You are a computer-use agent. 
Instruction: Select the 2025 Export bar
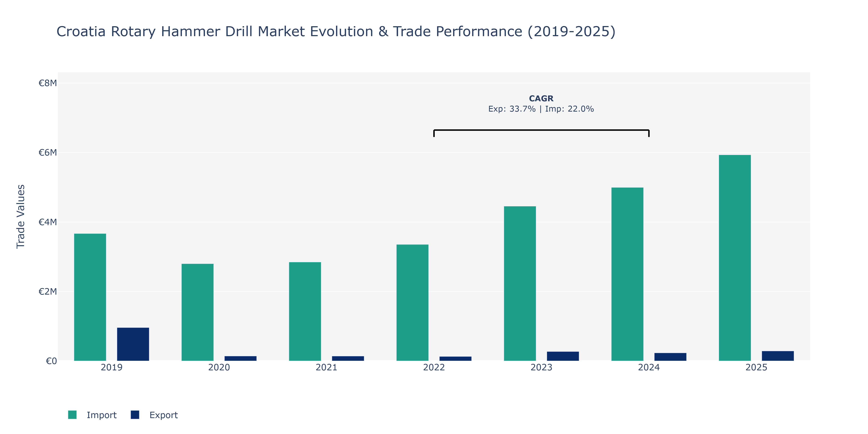point(778,356)
